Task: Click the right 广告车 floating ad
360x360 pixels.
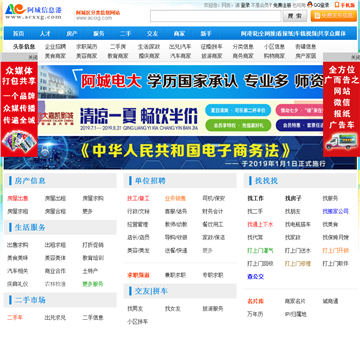Action: pyautogui.click(x=341, y=109)
